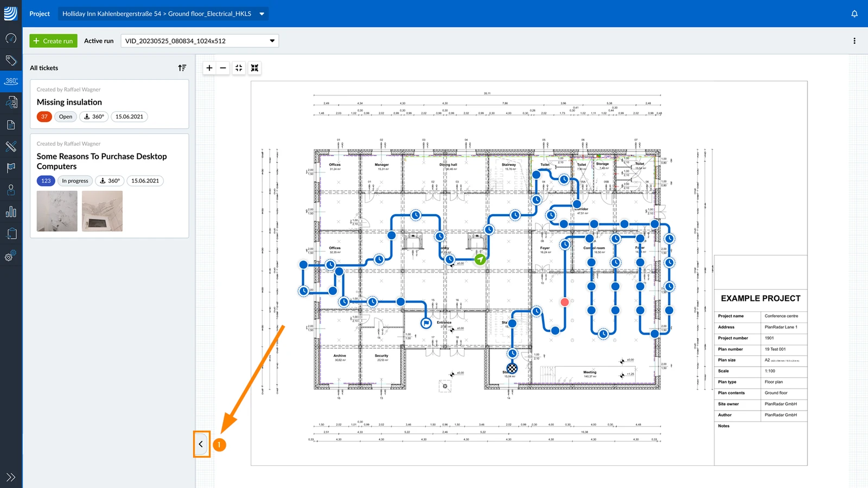Open the documents page icon in sidebar

coord(11,125)
